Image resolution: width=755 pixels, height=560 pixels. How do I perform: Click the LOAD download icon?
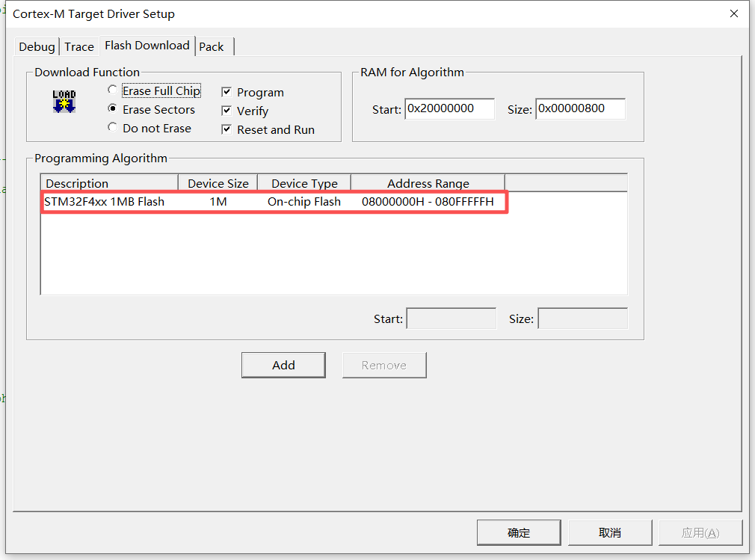pos(64,101)
